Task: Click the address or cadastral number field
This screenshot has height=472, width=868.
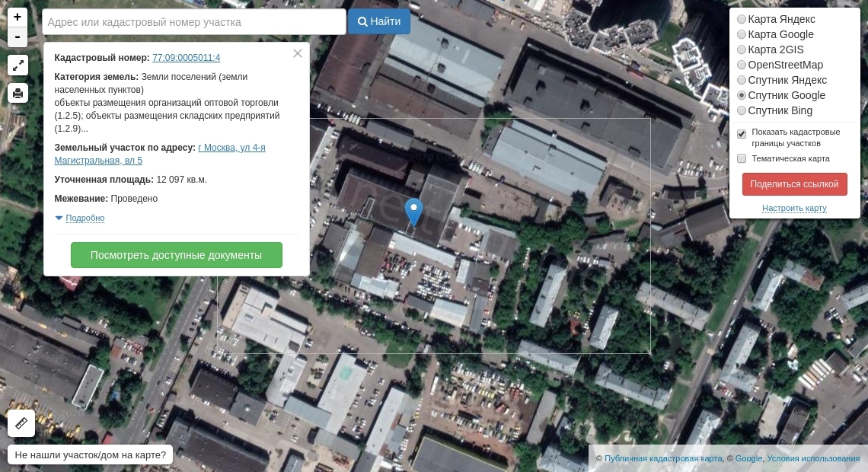Action: click(x=194, y=22)
